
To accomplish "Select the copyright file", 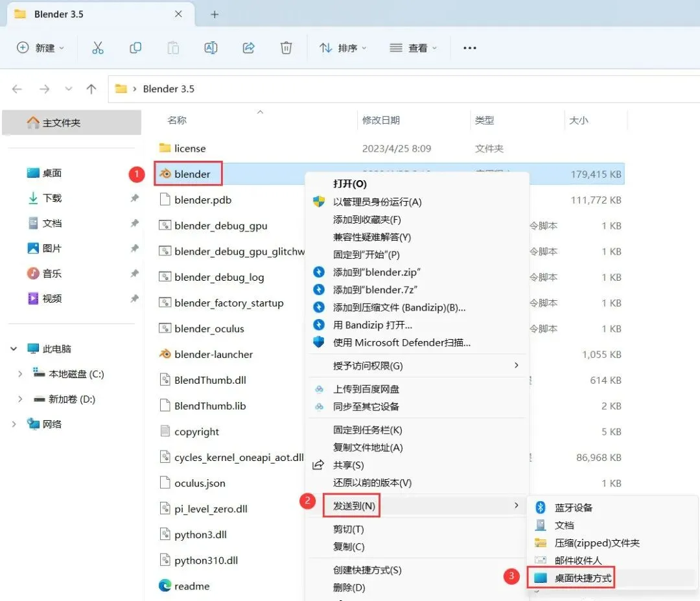I will pyautogui.click(x=189, y=431).
